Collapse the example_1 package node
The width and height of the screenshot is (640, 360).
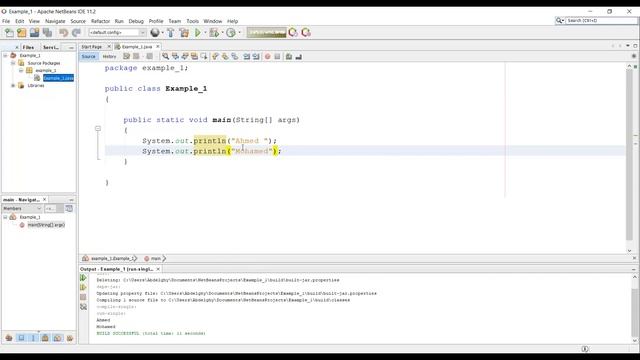[21, 71]
